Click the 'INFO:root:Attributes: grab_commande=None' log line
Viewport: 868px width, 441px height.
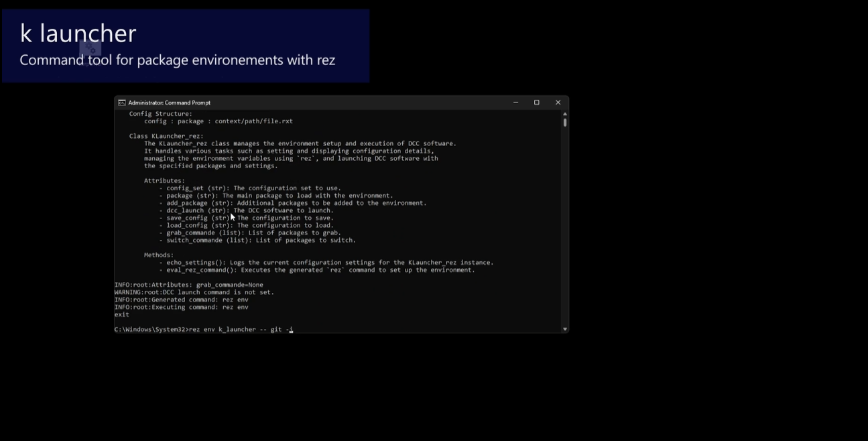tap(189, 285)
